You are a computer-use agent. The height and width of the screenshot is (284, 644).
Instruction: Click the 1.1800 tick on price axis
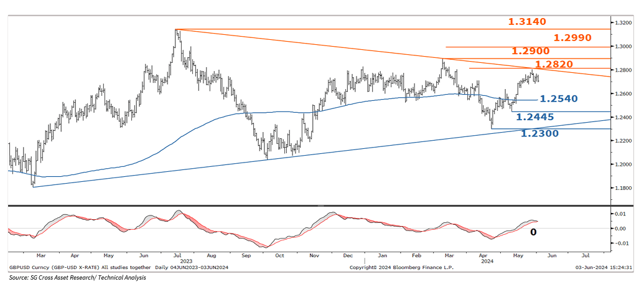point(624,188)
